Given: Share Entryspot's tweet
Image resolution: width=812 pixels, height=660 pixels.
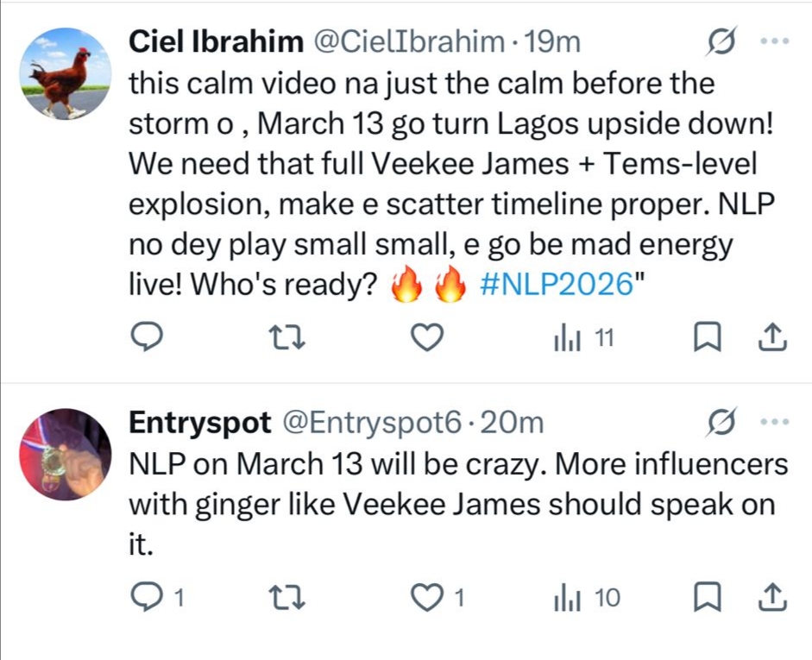Looking at the screenshot, I should (x=771, y=597).
